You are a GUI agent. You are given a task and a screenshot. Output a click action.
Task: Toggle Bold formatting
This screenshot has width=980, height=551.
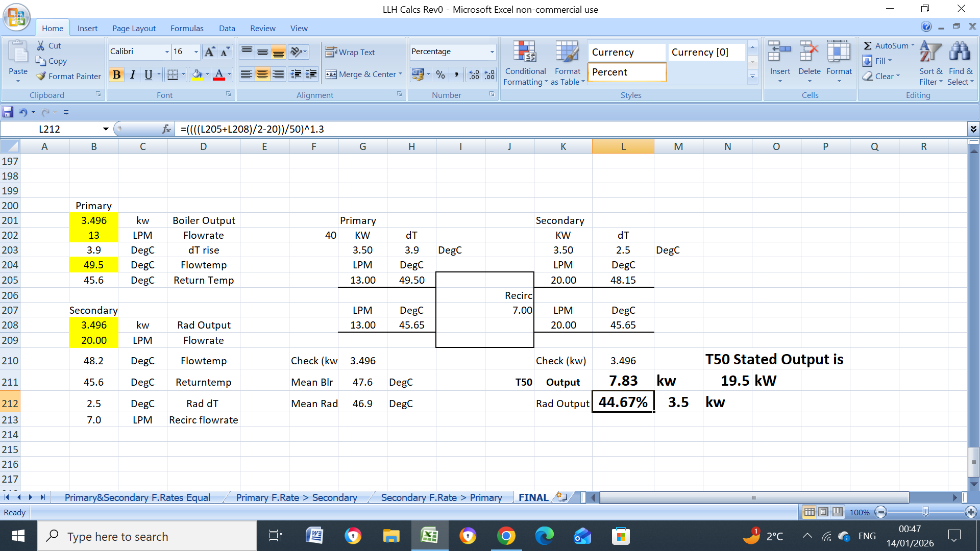(x=116, y=74)
